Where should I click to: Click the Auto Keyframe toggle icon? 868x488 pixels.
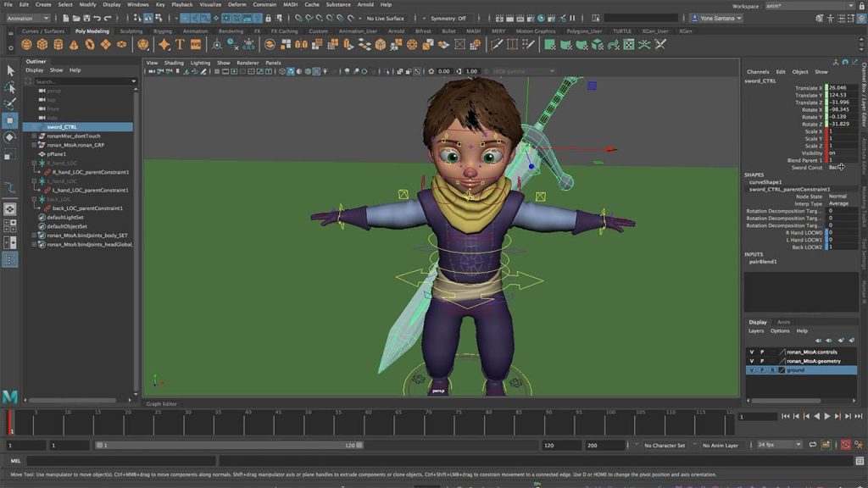point(846,445)
